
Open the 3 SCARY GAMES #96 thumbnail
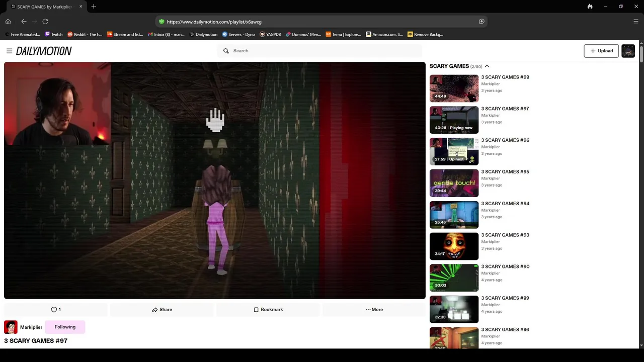tap(454, 151)
